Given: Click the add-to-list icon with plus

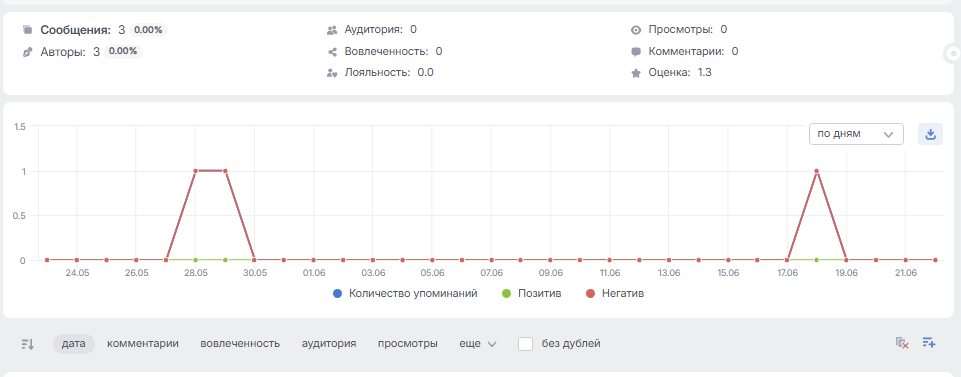Looking at the screenshot, I should pos(929,343).
